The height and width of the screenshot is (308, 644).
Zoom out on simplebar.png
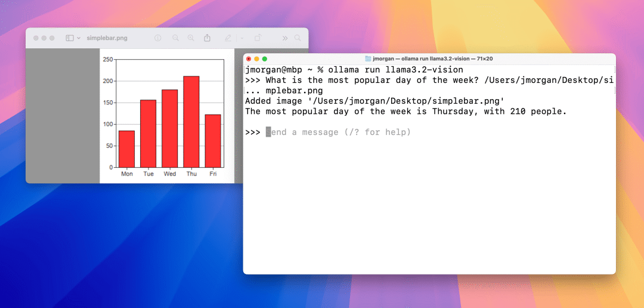click(176, 38)
